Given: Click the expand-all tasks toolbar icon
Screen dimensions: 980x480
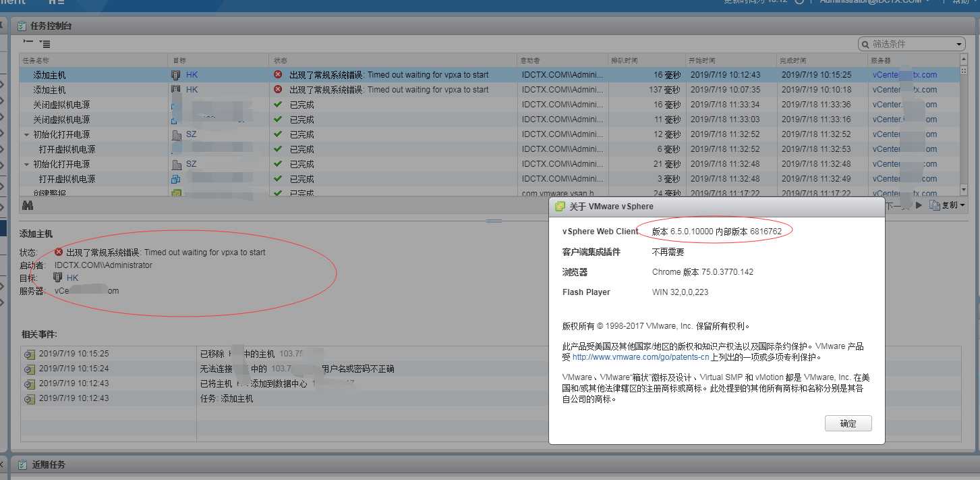Looking at the screenshot, I should (28, 43).
